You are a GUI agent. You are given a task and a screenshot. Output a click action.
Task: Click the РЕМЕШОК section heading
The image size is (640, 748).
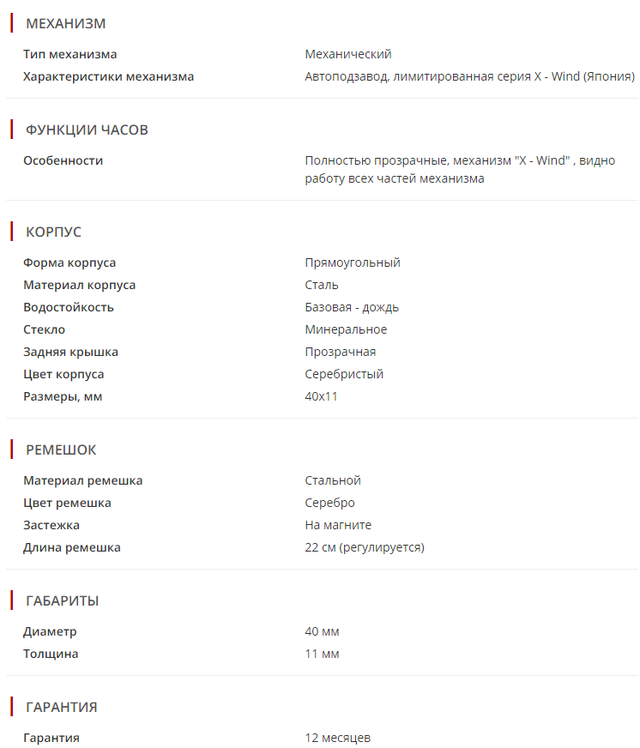pos(60,450)
